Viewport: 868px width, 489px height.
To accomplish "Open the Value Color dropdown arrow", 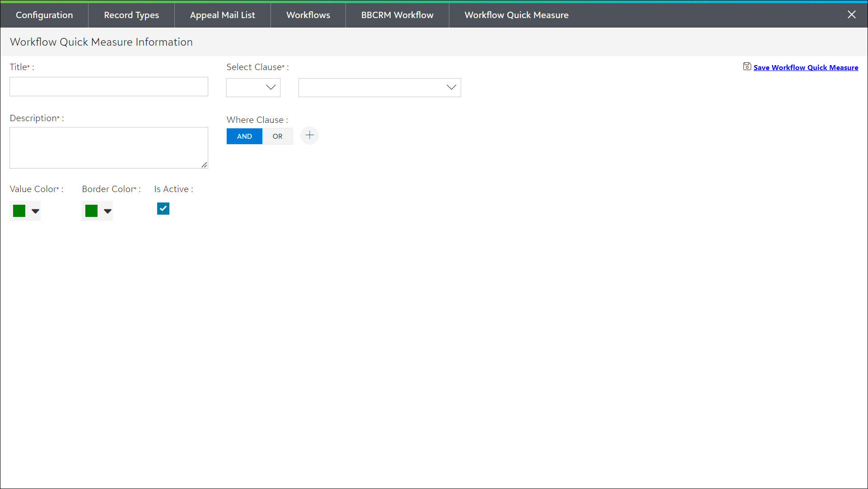I will pyautogui.click(x=35, y=211).
